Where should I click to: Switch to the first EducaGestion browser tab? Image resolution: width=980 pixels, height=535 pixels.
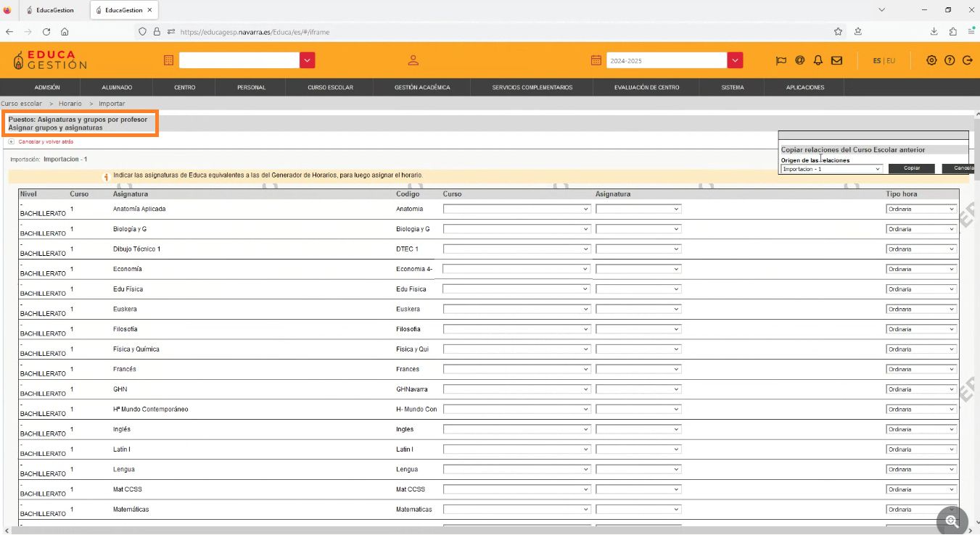52,10
